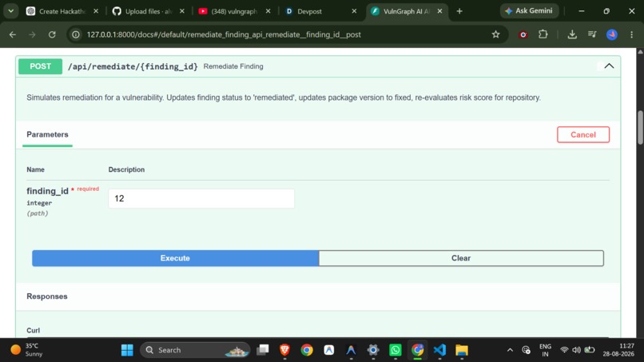Image resolution: width=644 pixels, height=362 pixels.
Task: Open the weather widget showing 35°C
Action: (27, 350)
